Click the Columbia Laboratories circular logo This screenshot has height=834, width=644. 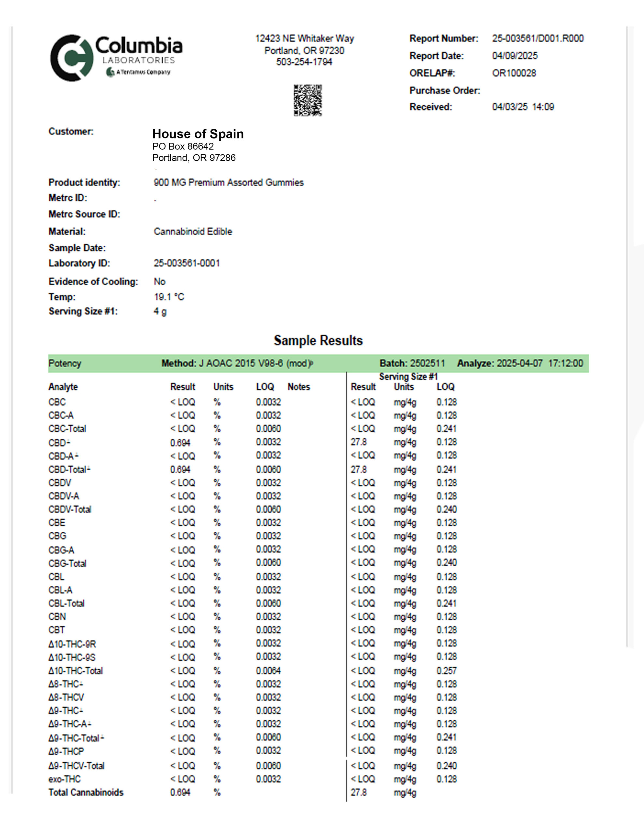point(71,58)
